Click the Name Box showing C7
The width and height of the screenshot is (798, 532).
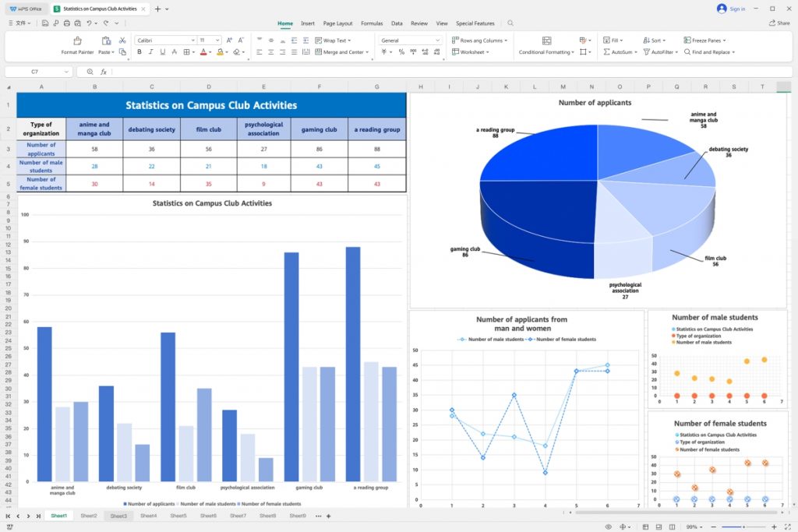pos(35,72)
